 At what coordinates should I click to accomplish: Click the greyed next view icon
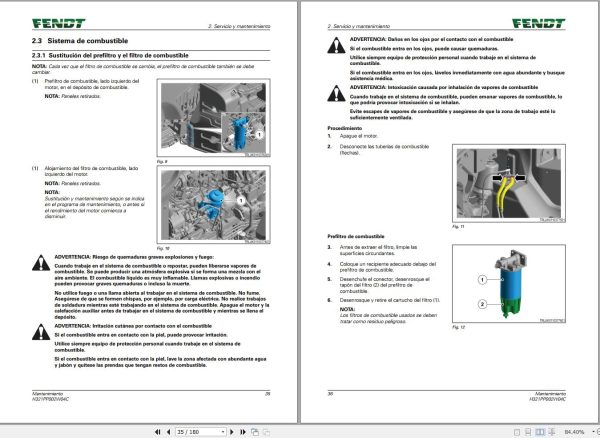pyautogui.click(x=266, y=432)
